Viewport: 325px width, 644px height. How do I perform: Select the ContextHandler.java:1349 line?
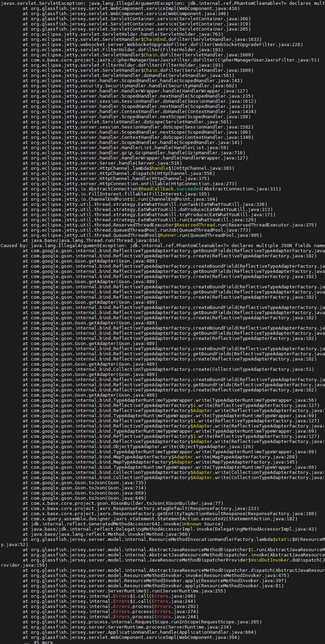coord(138,137)
